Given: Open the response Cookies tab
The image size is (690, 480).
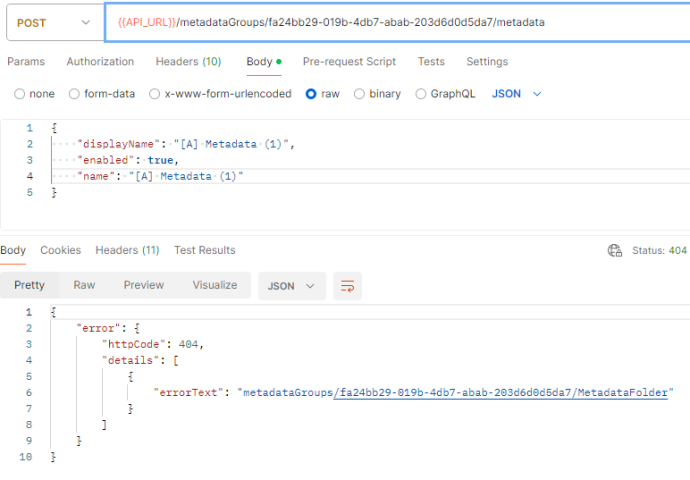Looking at the screenshot, I should click(x=60, y=250).
